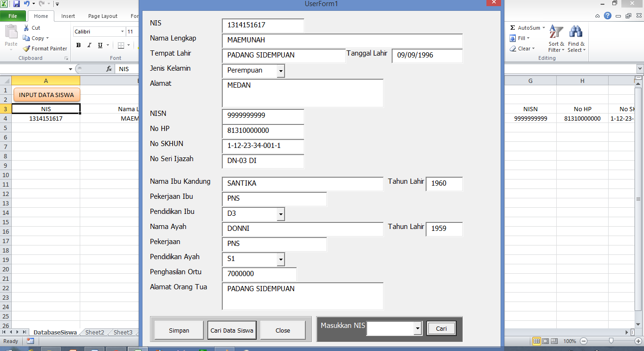Toggle bold formatting
Screen dimensions: 644x351
(x=78, y=45)
